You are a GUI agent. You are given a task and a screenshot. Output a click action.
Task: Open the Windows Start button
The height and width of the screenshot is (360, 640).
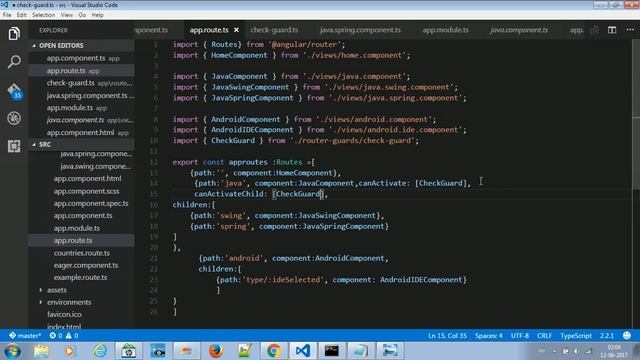click(12, 351)
